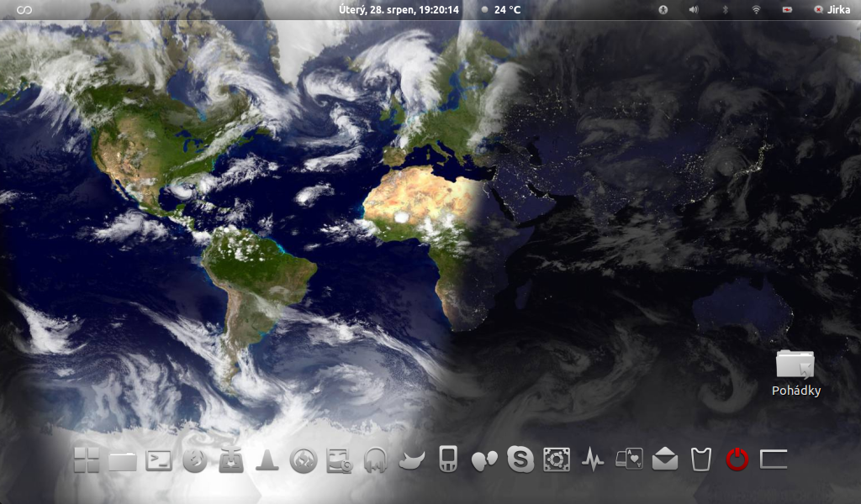Image resolution: width=861 pixels, height=504 pixels.
Task: Open the volume speaker indicator
Action: coord(694,10)
